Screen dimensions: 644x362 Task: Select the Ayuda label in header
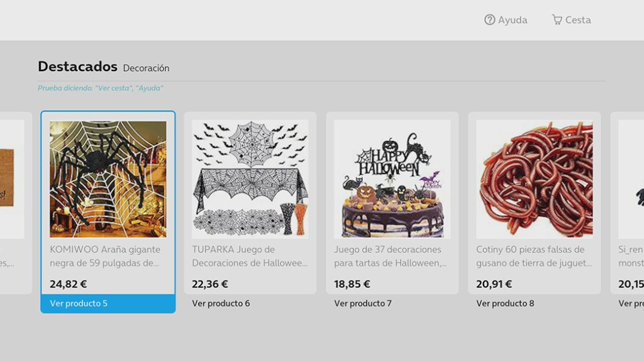[513, 19]
